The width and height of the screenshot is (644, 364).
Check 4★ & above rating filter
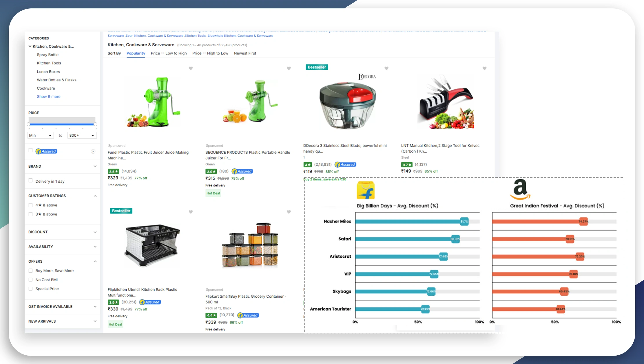[x=30, y=205]
